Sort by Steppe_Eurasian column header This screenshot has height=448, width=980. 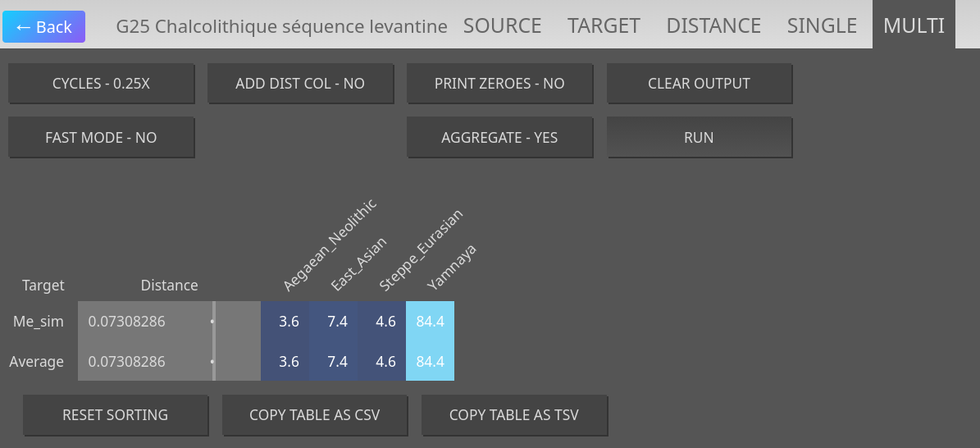pyautogui.click(x=421, y=250)
